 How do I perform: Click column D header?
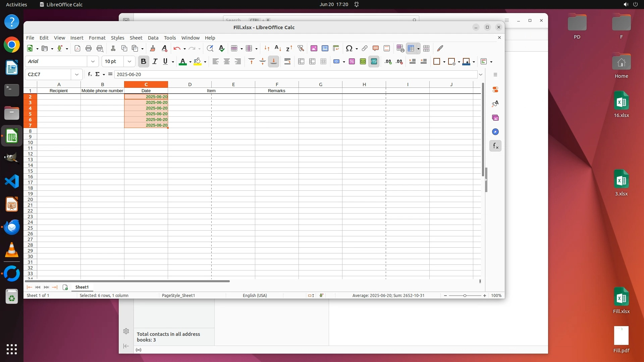(x=190, y=84)
